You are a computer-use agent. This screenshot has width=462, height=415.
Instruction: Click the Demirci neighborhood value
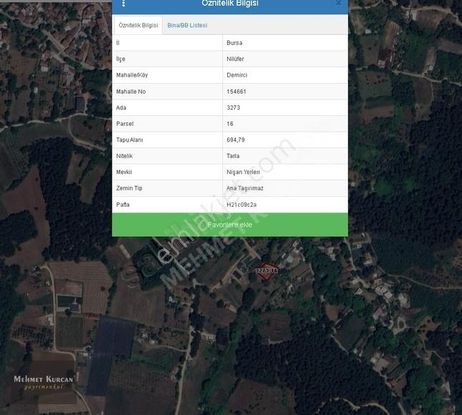pos(237,75)
